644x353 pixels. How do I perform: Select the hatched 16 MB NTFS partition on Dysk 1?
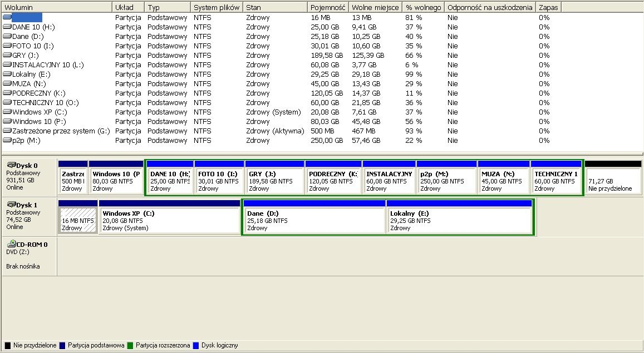tap(78, 217)
